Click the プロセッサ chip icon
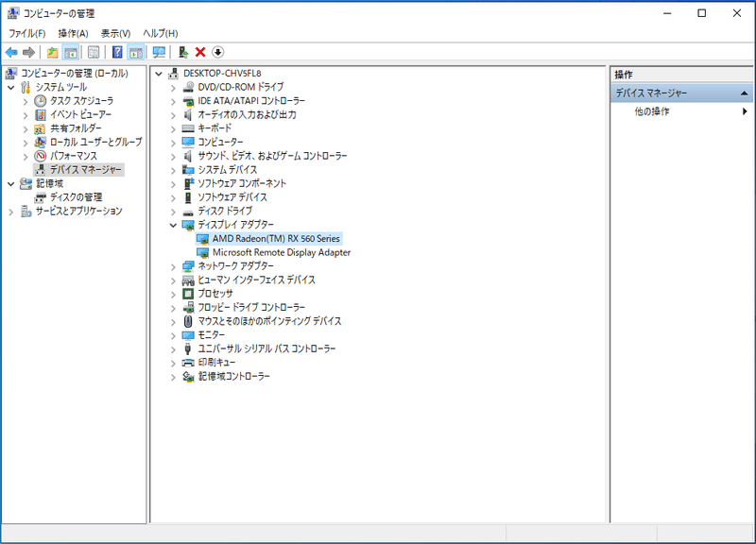Screen dimensions: 756x544 point(188,294)
